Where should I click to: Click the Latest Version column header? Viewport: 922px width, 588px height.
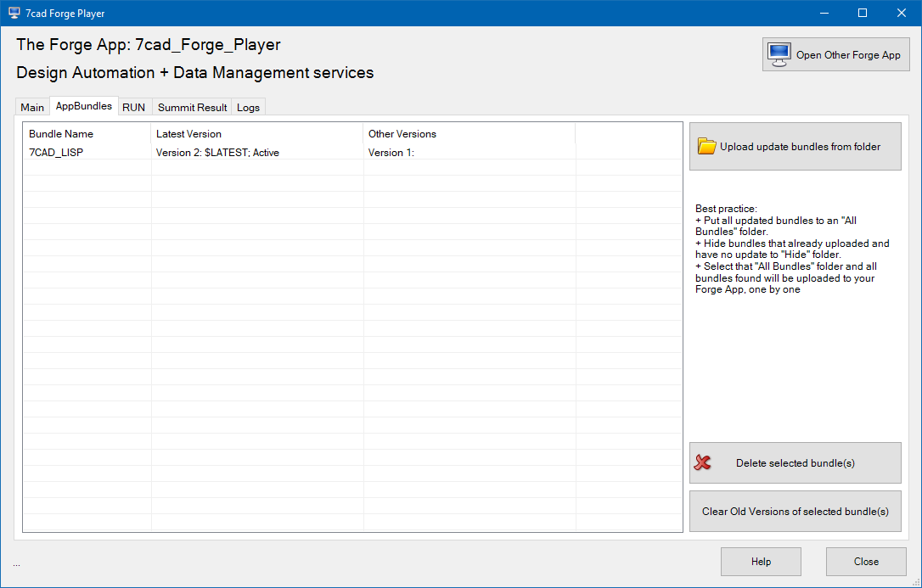[188, 134]
